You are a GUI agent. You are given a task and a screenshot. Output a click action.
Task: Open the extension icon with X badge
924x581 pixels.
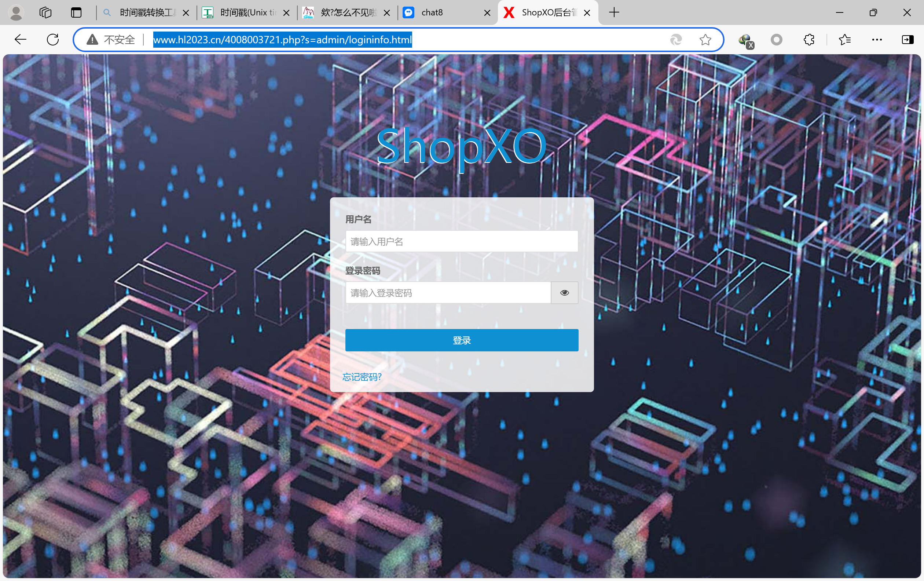pos(746,40)
